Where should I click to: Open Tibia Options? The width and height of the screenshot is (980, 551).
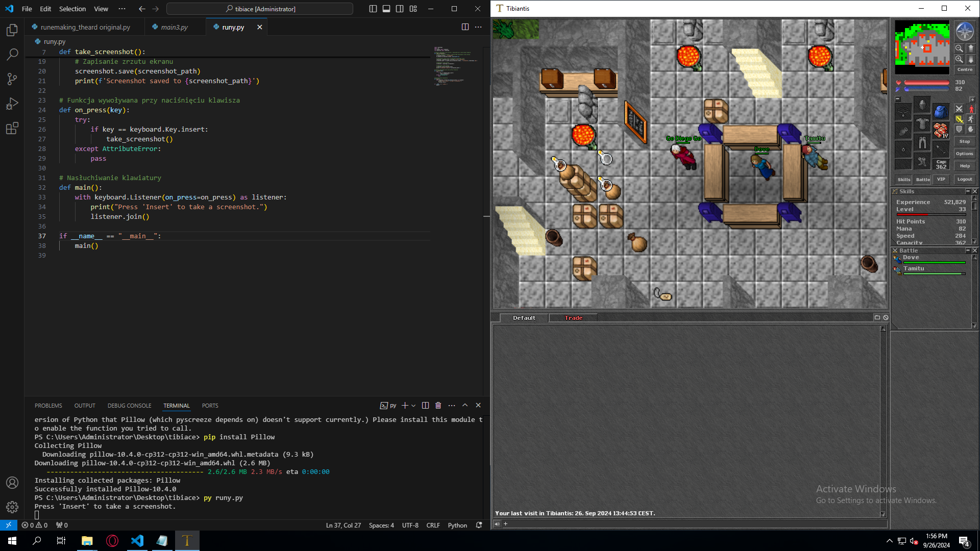[x=965, y=153]
